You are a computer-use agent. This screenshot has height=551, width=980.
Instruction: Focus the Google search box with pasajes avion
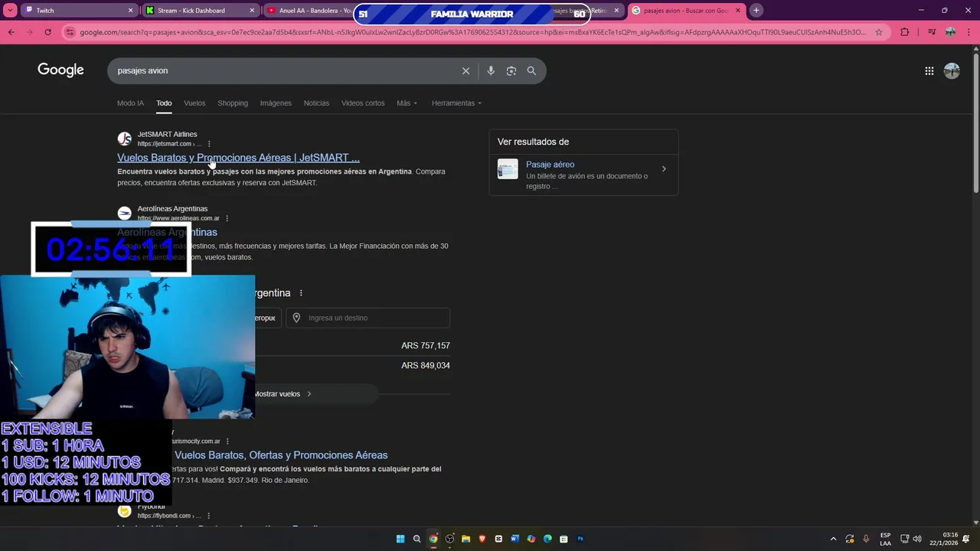coord(283,70)
